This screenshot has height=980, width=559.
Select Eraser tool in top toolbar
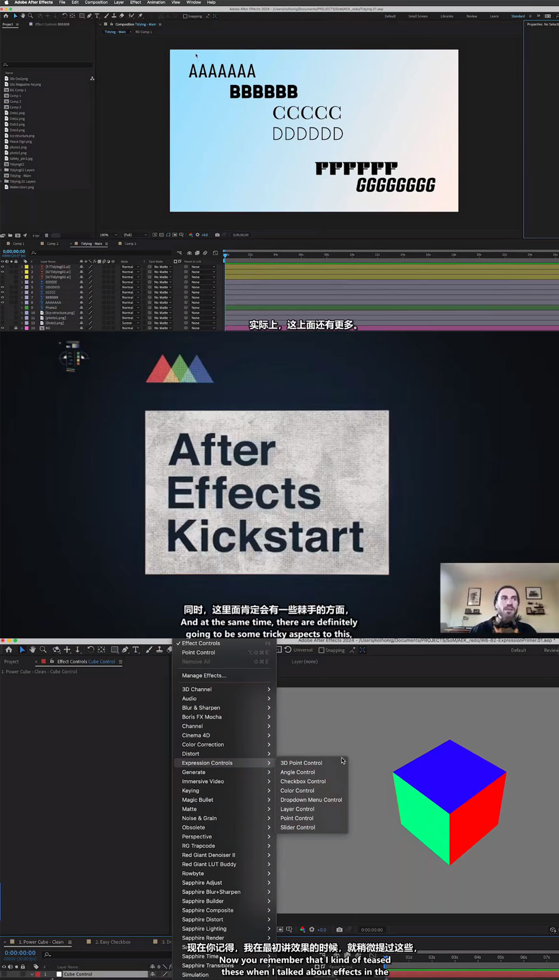pyautogui.click(x=121, y=16)
